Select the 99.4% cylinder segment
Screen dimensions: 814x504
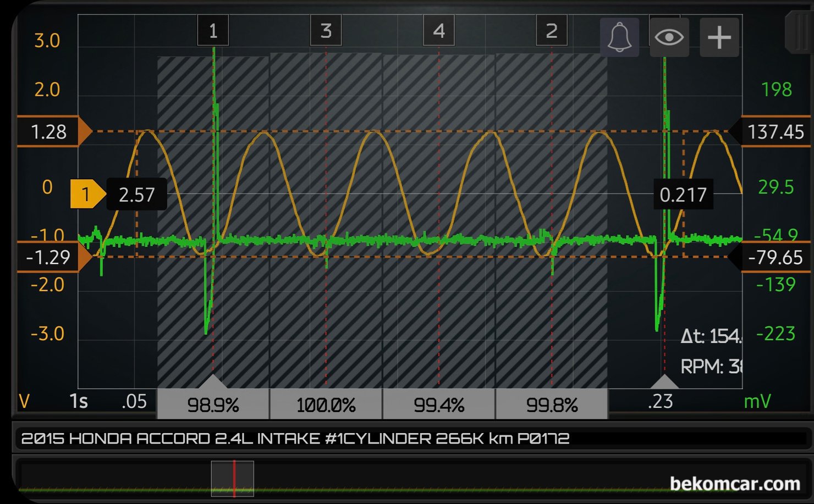[x=439, y=405]
